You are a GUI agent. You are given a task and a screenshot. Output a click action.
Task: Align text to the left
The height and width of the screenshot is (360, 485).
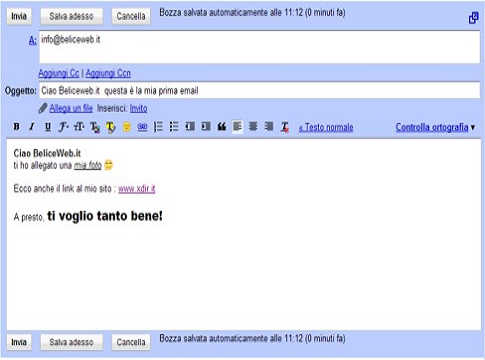[237, 127]
